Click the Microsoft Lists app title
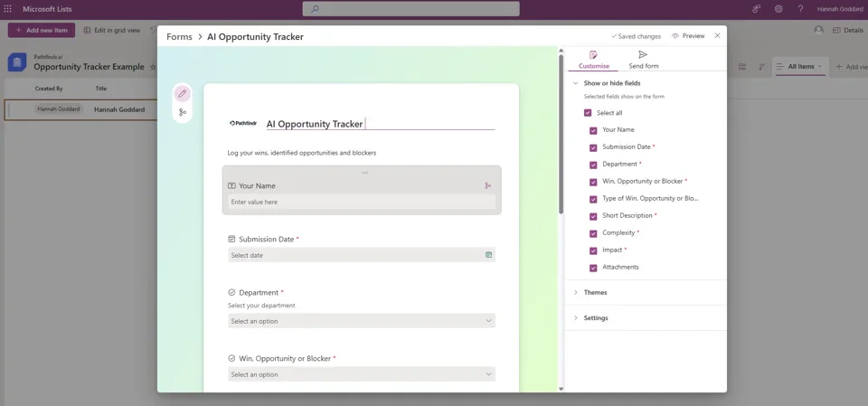 (47, 9)
